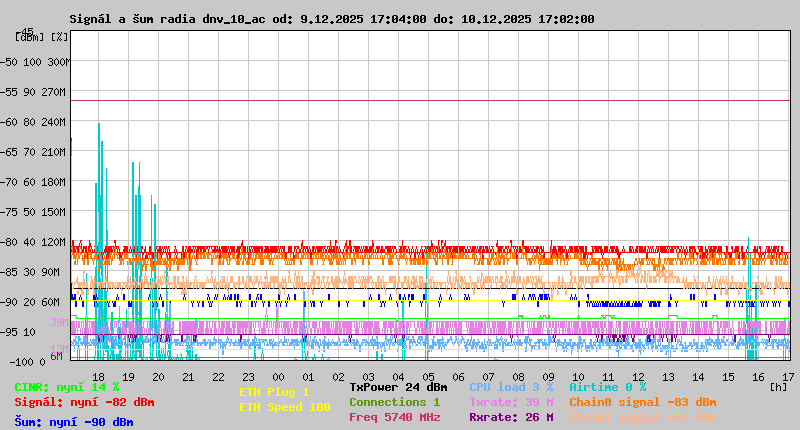Click the purple Rxrate 26 M label
Image resolution: width=800 pixels, height=430 pixels.
pos(511,417)
